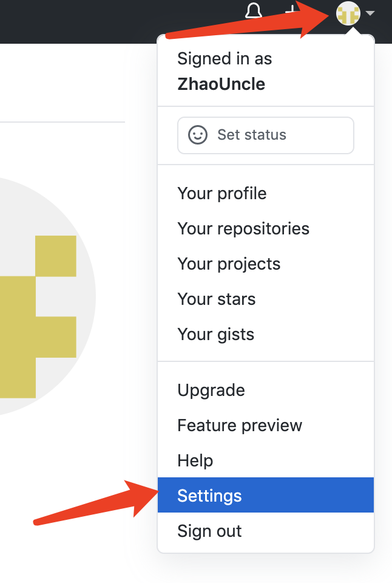This screenshot has width=392, height=583.
Task: Open Your profile
Action: coord(221,194)
